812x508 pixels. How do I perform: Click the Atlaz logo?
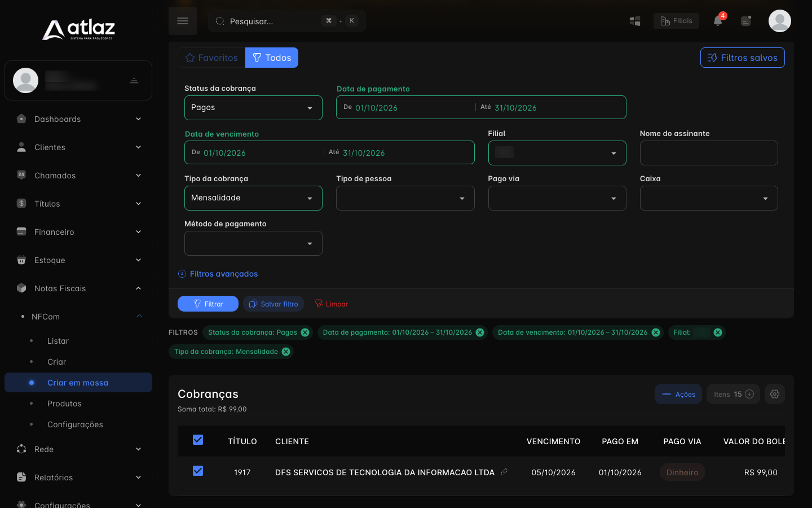click(78, 29)
